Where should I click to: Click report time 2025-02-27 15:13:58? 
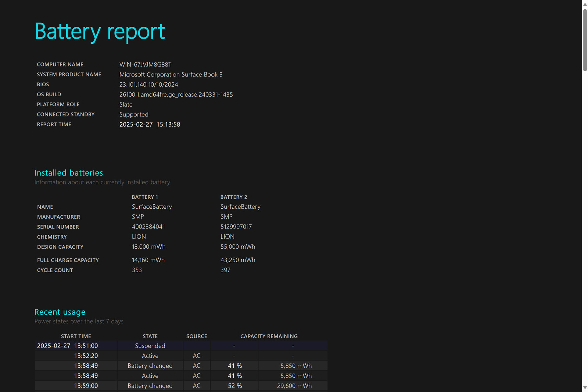coord(150,125)
